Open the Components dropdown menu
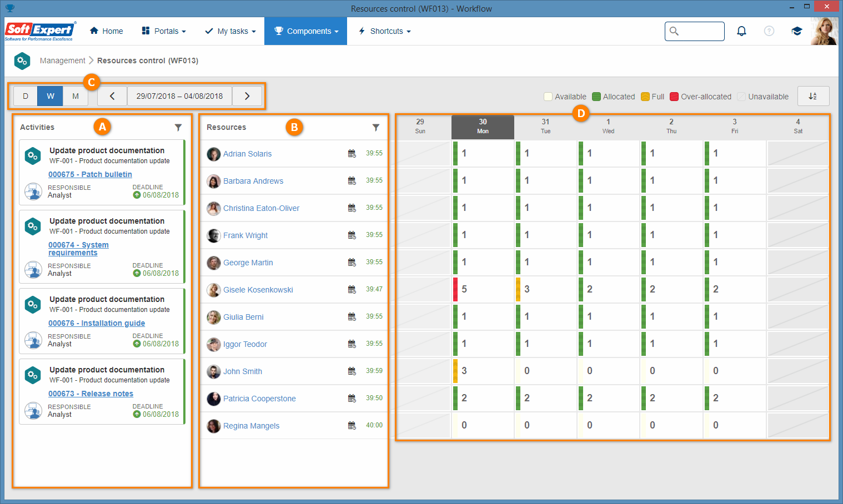The height and width of the screenshot is (504, 843). (x=306, y=31)
